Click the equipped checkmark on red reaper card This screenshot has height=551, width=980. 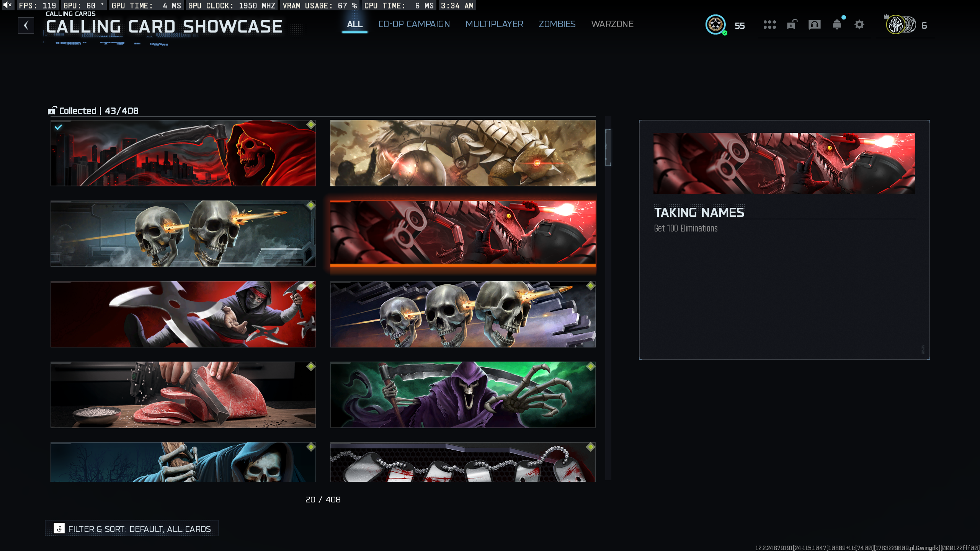pos(59,127)
